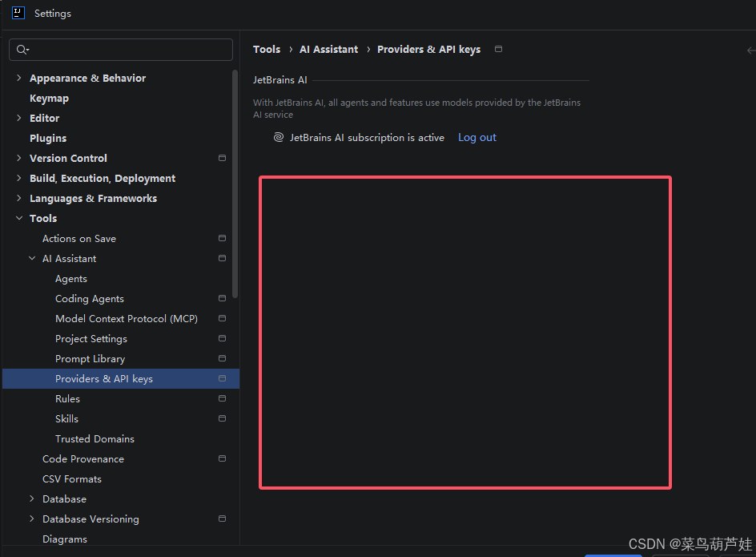Click the back navigation arrow at top right
The width and height of the screenshot is (756, 557).
tap(751, 50)
